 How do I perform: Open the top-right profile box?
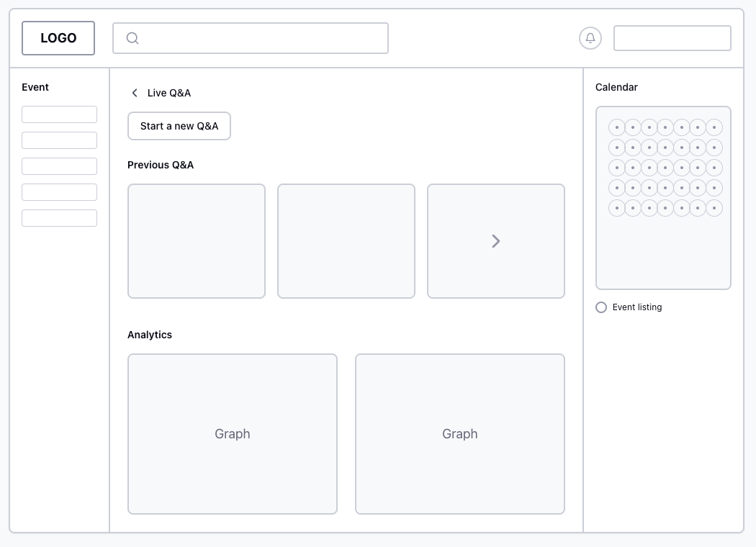(672, 38)
